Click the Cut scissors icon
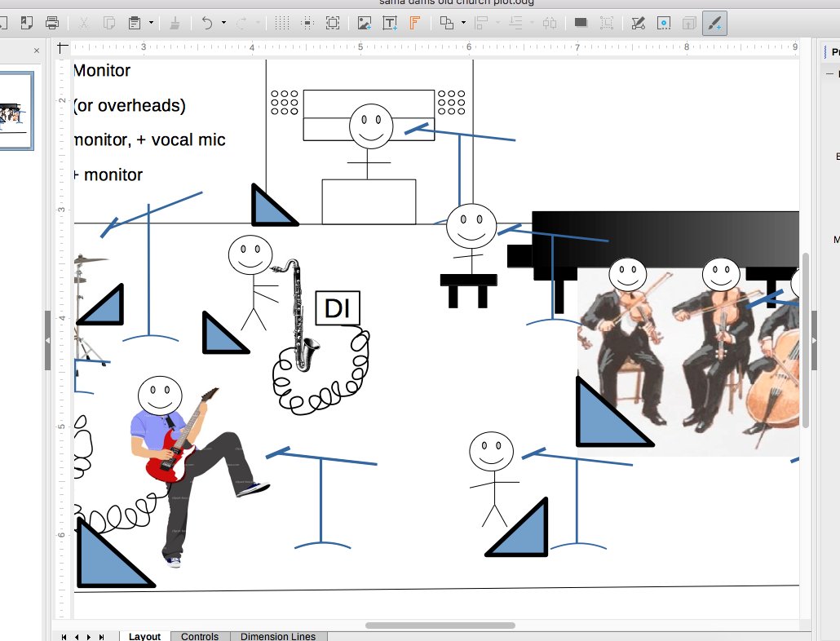840x641 pixels. coord(83,23)
